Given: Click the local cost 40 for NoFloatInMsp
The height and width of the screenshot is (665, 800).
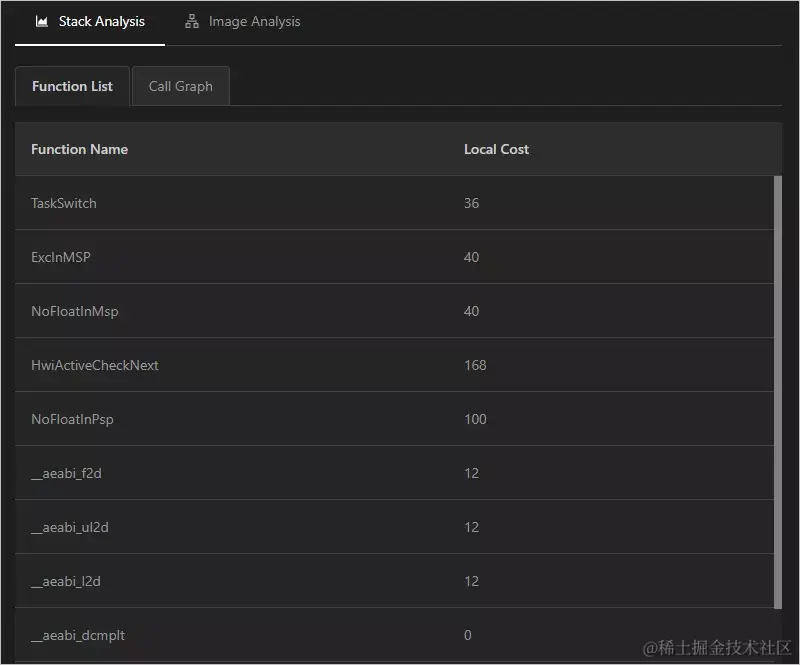Looking at the screenshot, I should click(x=471, y=311).
